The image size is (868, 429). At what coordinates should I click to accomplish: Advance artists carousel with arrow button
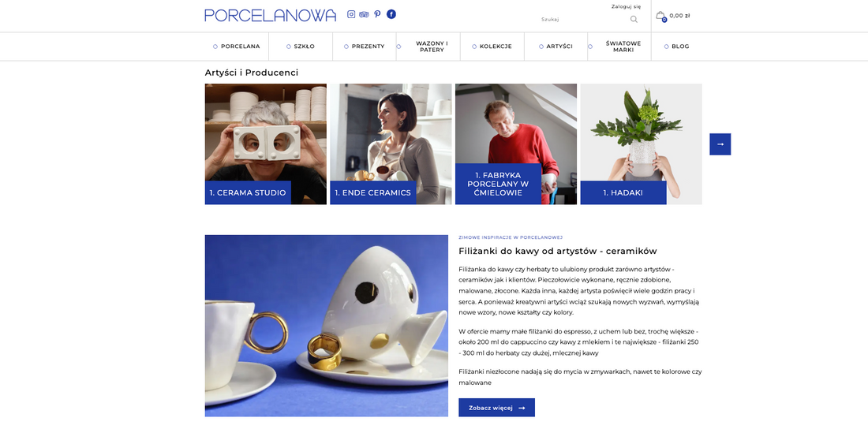pos(720,144)
